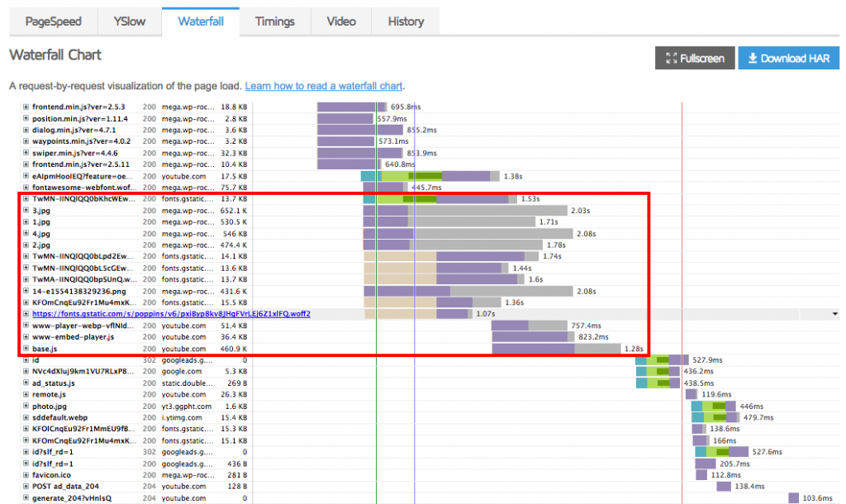Viewport: 846px width, 504px height.
Task: Click the highlighted poppins woff2 URL
Action: tap(171, 314)
